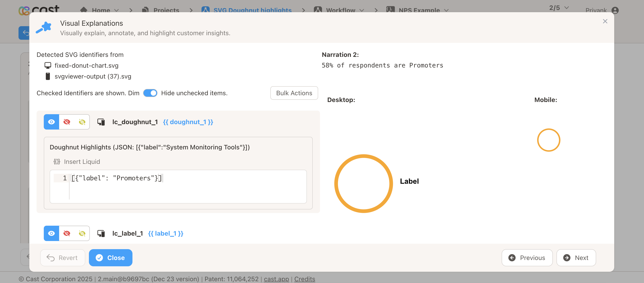Go to Next narration
The height and width of the screenshot is (283, 644).
click(576, 257)
